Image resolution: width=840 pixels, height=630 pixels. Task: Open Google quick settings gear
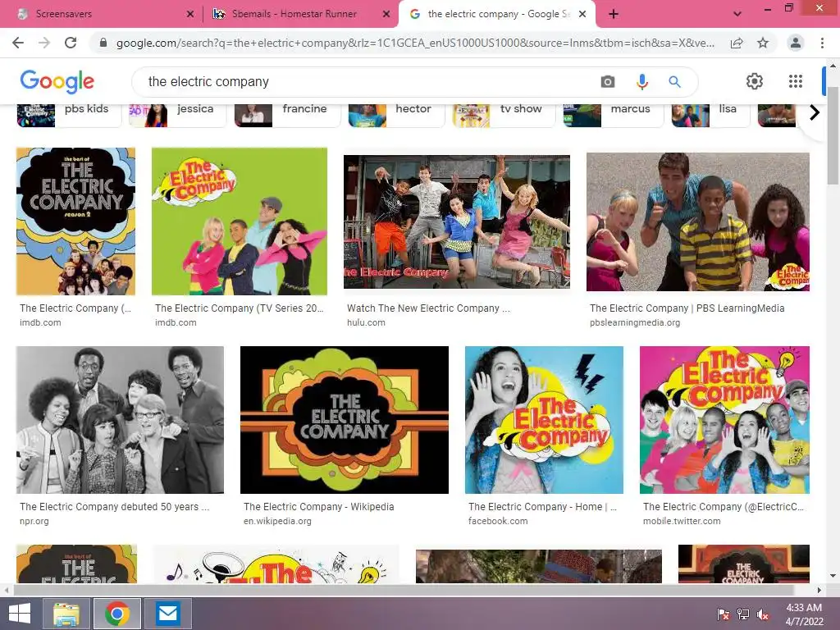pos(755,81)
